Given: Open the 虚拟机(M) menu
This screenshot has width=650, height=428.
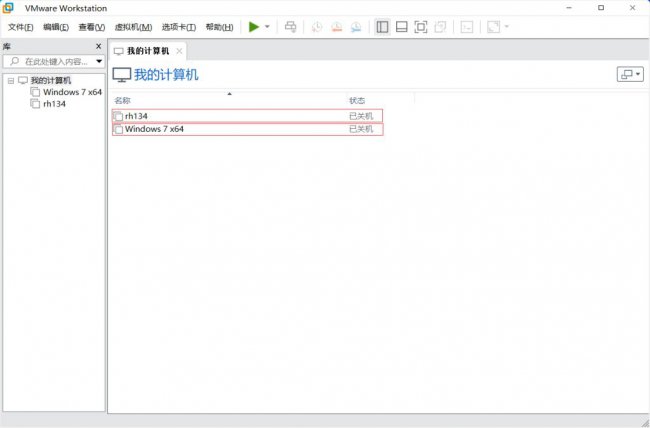Looking at the screenshot, I should [x=133, y=27].
